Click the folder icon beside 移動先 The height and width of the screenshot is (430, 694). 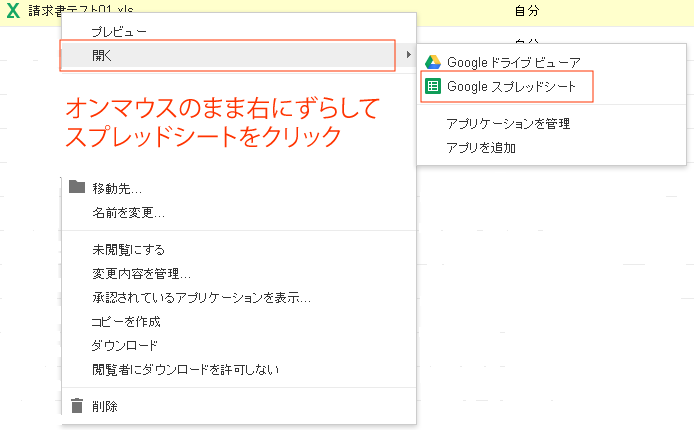(x=77, y=187)
